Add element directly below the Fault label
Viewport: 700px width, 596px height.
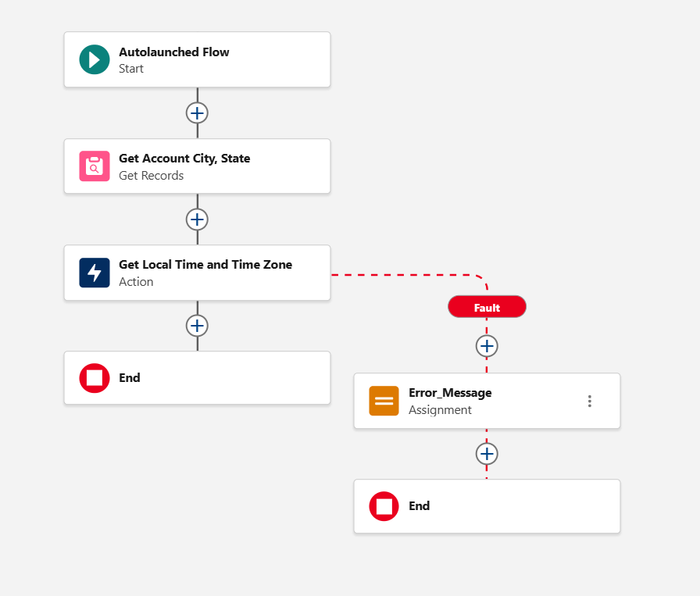487,345
